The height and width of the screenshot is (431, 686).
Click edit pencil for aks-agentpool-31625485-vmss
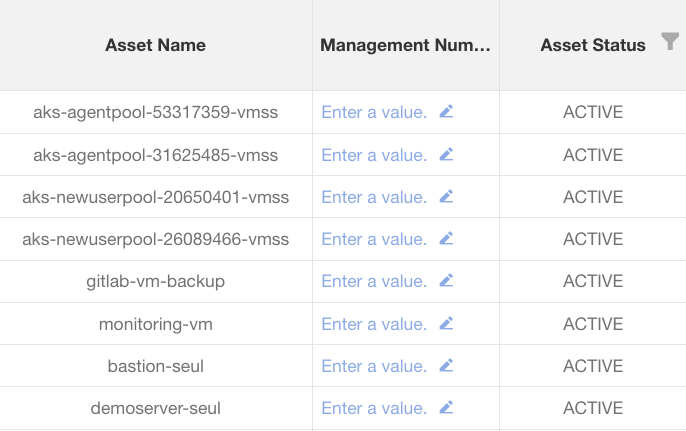(446, 154)
